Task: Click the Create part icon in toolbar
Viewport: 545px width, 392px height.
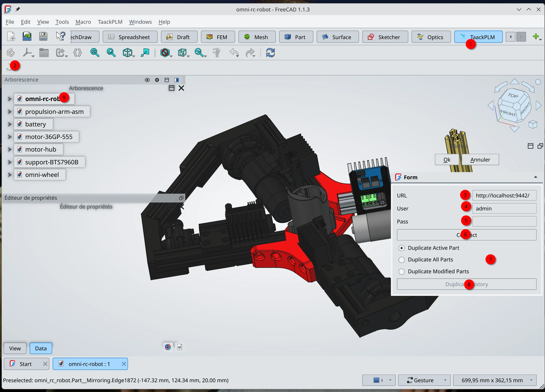Action: click(10, 53)
